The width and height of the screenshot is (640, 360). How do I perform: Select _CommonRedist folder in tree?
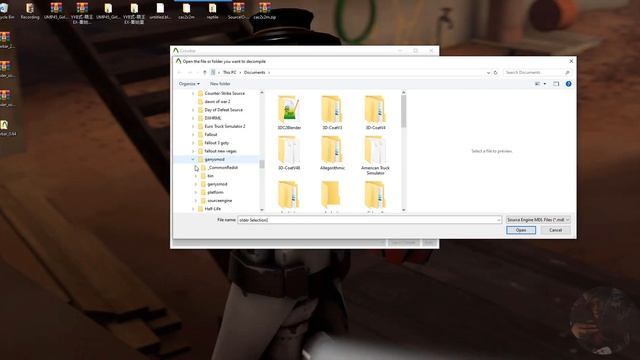click(222, 167)
